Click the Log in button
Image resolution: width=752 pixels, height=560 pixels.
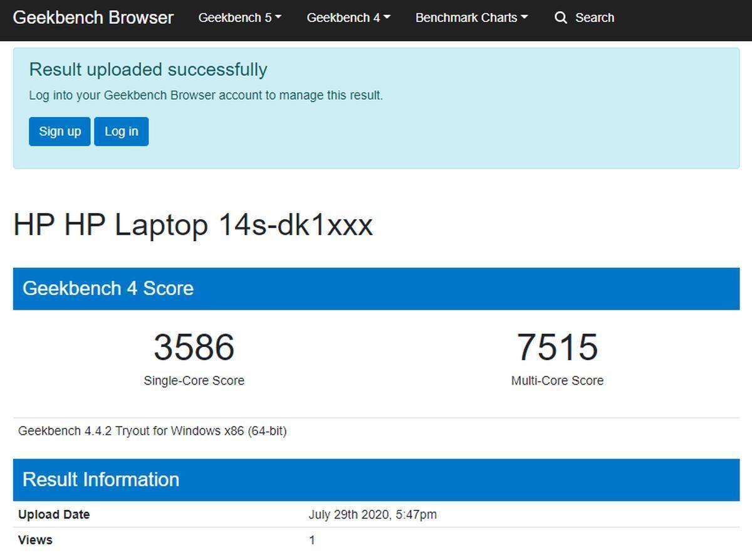coord(121,132)
